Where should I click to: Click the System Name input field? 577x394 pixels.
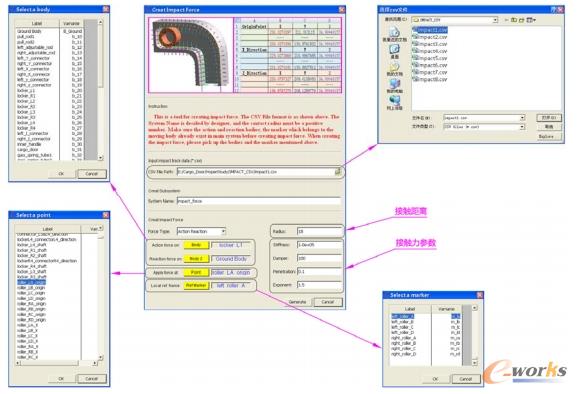point(259,201)
